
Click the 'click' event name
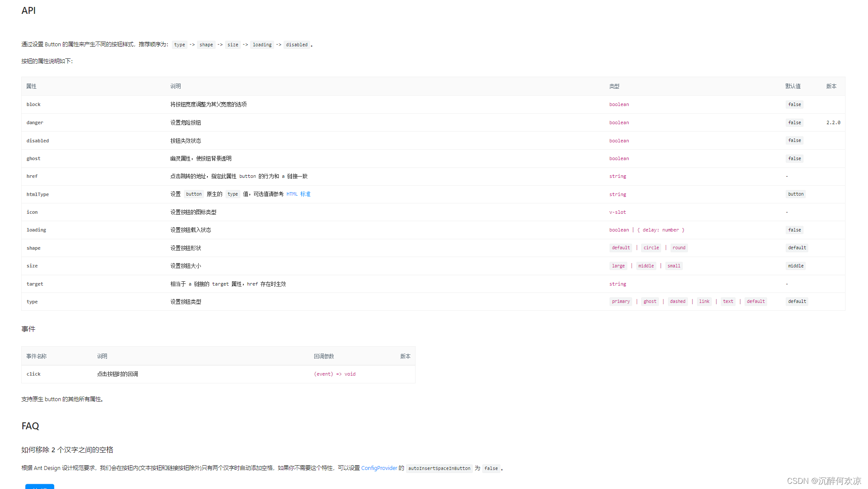(33, 374)
